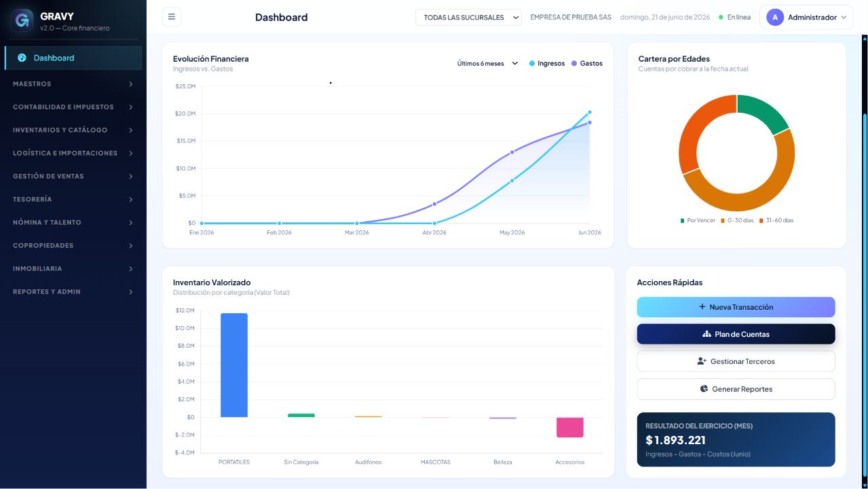The width and height of the screenshot is (868, 489).
Task: Click the sitemap icon on Plan de Cuentas
Action: [x=706, y=334]
